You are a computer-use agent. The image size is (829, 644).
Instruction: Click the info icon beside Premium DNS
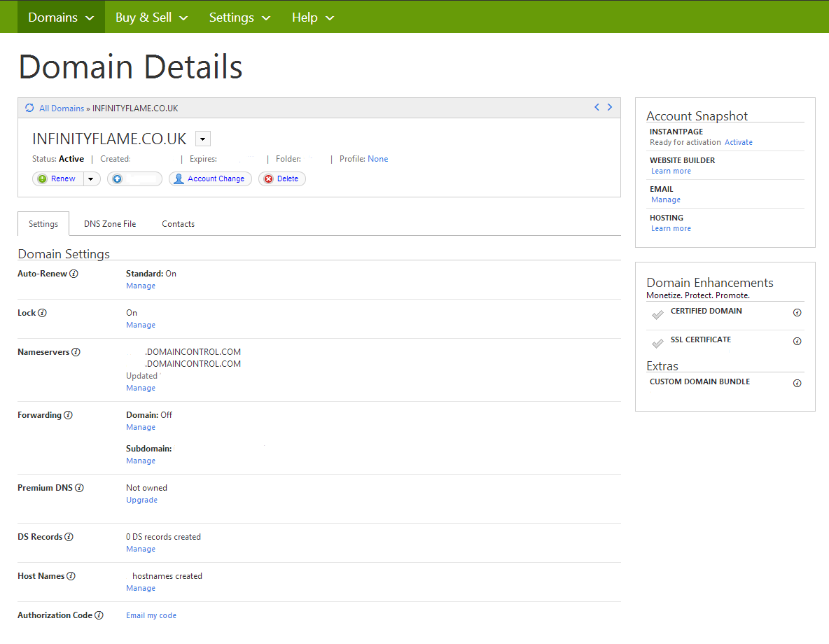pyautogui.click(x=79, y=488)
